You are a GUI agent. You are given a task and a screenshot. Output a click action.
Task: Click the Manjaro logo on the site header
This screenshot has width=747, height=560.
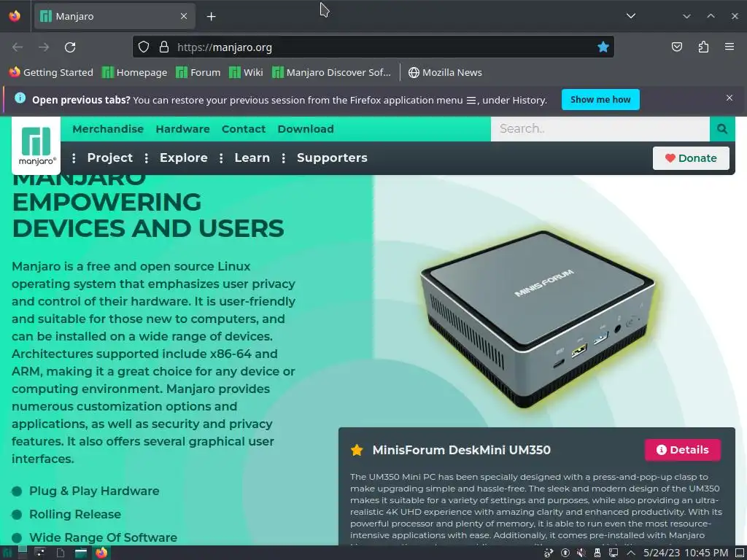36,146
